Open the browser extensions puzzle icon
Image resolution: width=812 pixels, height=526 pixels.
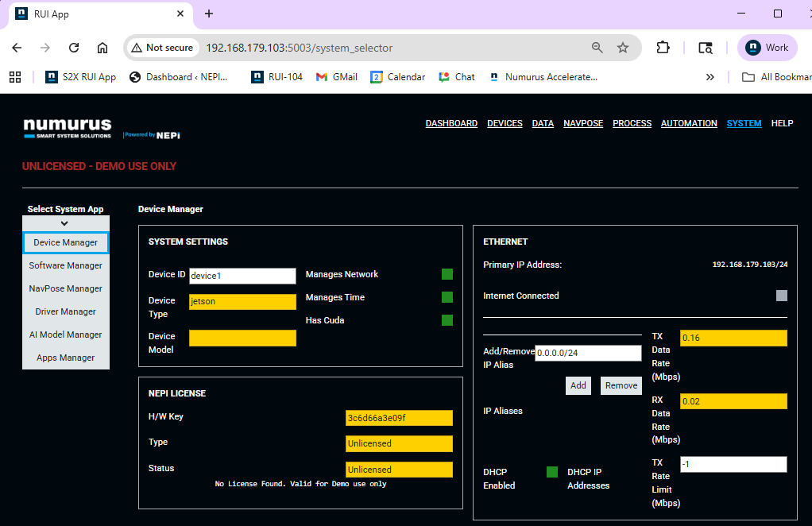[663, 48]
